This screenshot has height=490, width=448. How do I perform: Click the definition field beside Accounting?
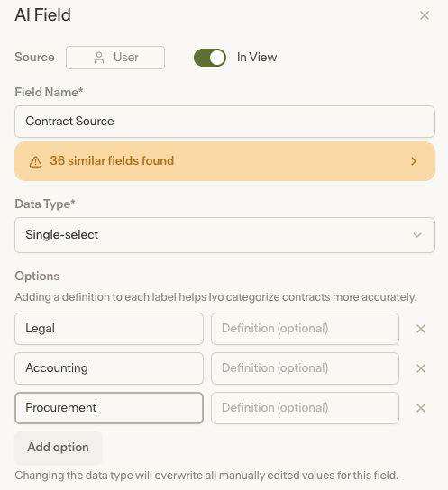point(306,368)
